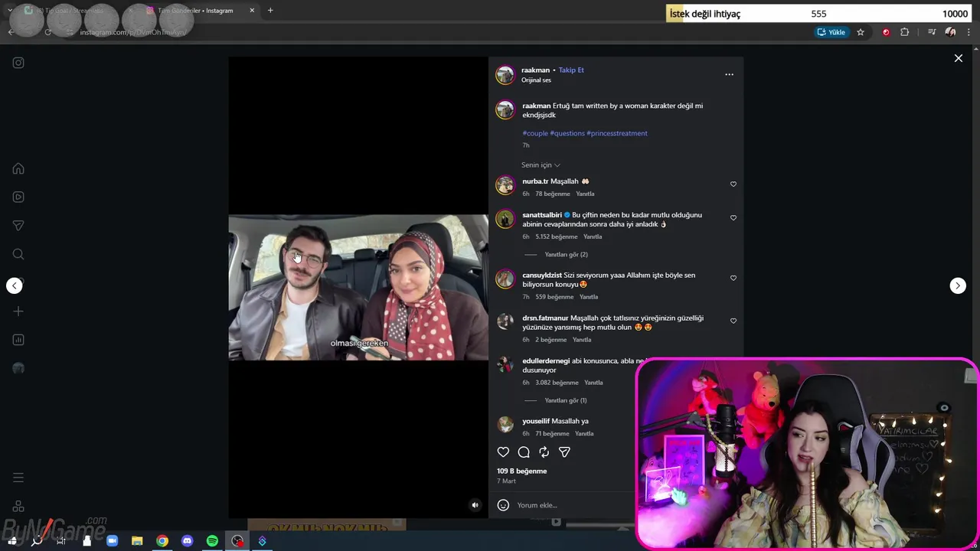The width and height of the screenshot is (980, 551).
Task: Open Spotify from the taskbar
Action: [x=212, y=541]
